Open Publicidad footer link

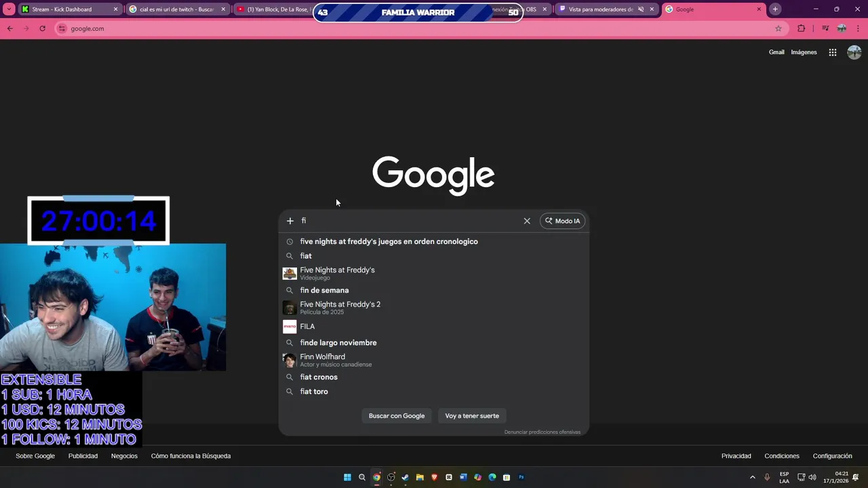click(x=83, y=456)
